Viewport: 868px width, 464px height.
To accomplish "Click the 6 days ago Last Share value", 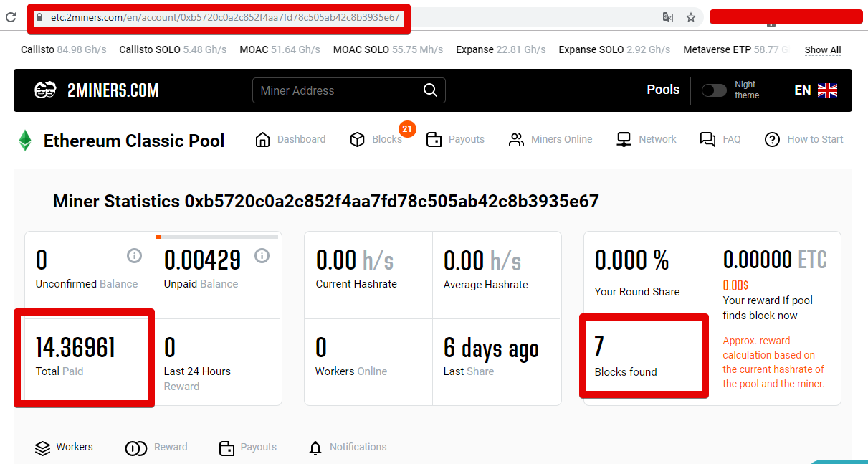I will [491, 349].
